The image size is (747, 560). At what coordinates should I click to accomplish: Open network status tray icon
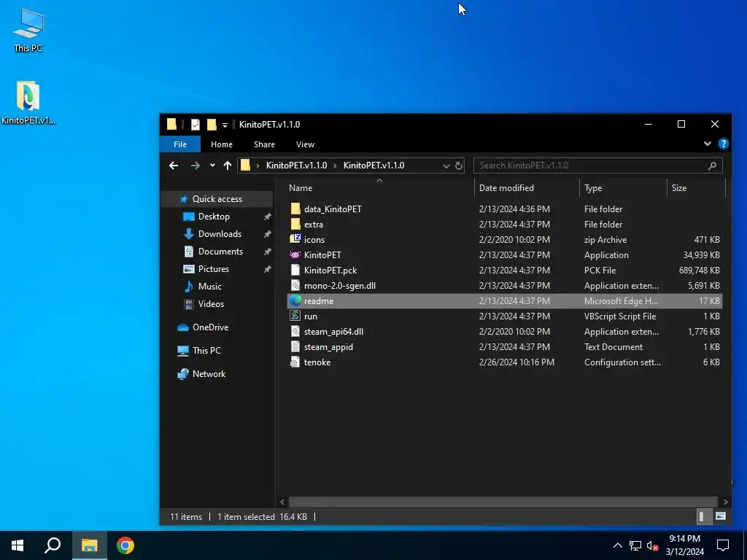635,545
